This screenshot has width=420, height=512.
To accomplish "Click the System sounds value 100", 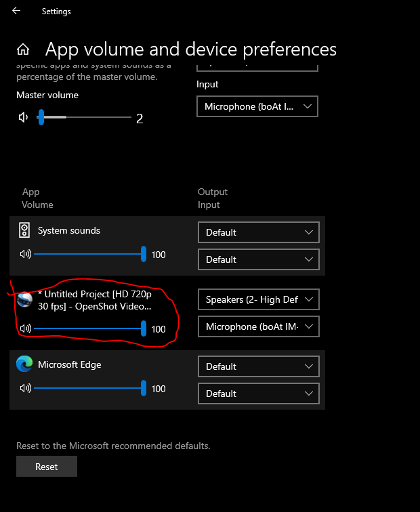I will pyautogui.click(x=159, y=255).
